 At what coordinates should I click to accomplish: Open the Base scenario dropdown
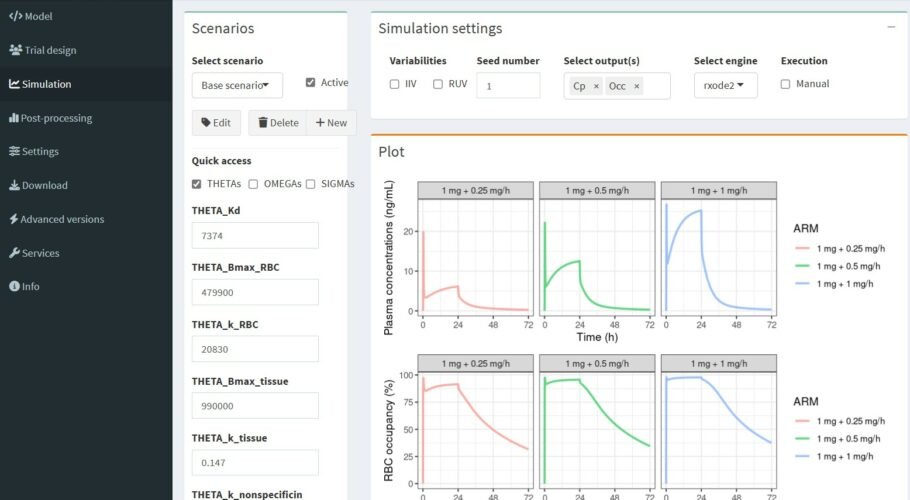[x=237, y=85]
